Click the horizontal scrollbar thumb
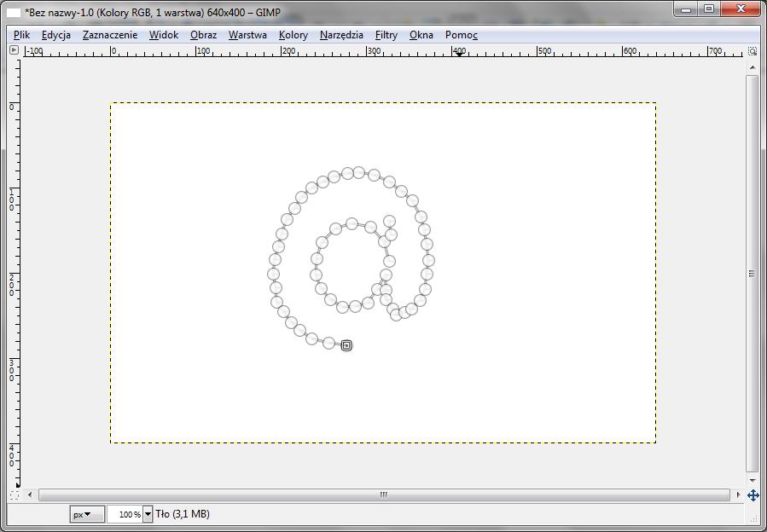 tap(384, 494)
